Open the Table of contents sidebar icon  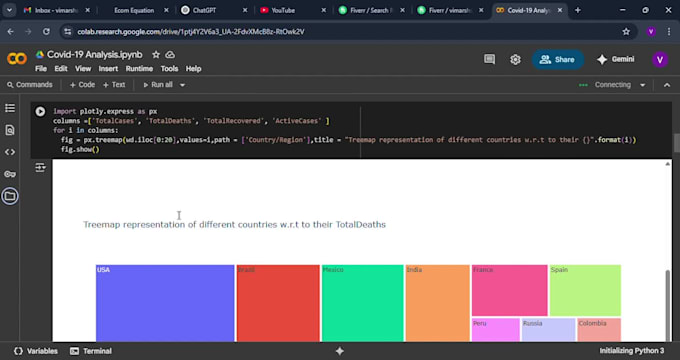point(10,108)
